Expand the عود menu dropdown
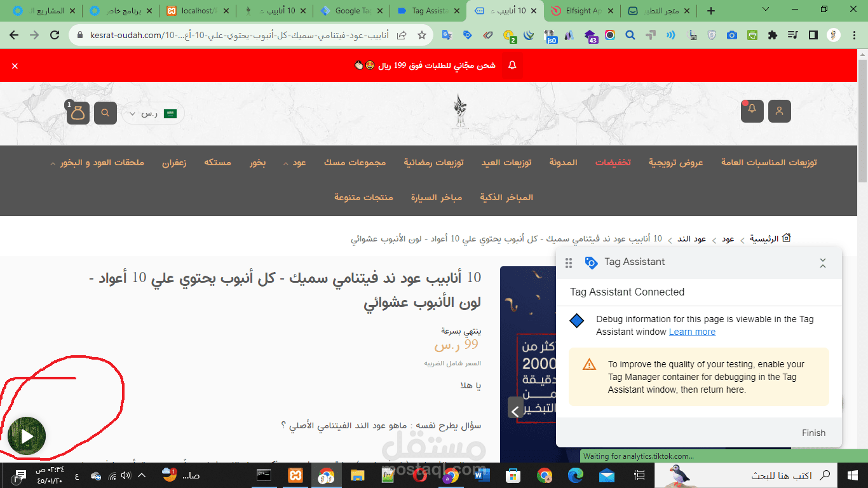Image resolution: width=868 pixels, height=488 pixels. 295,163
